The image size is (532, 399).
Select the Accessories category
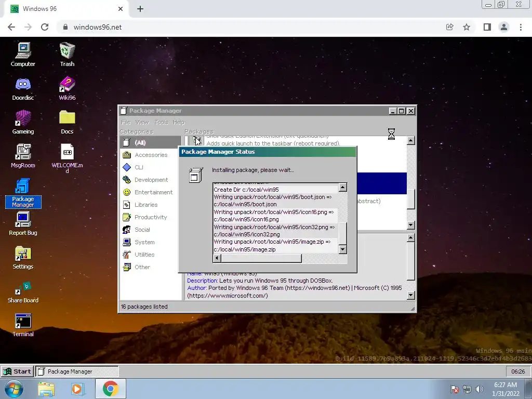[151, 155]
